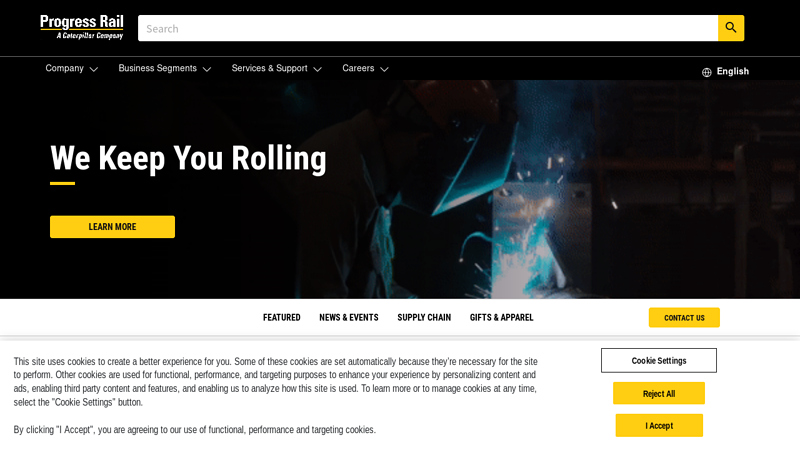Screen dimensions: 800x450
Task: Click the Learn More button
Action: pos(112,227)
